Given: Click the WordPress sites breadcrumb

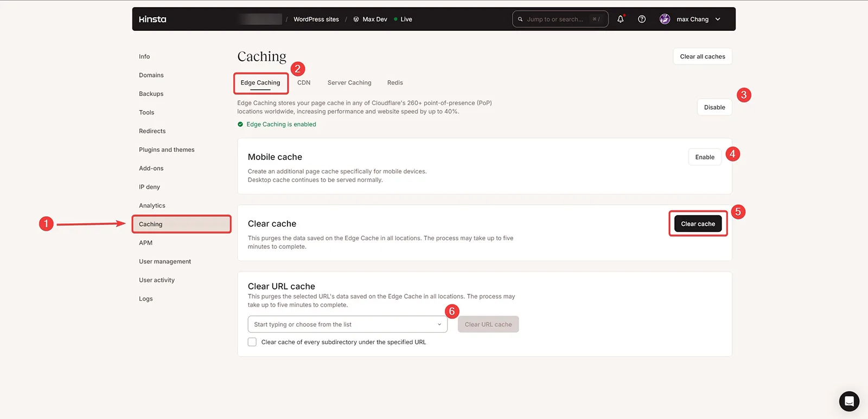Looking at the screenshot, I should 316,19.
